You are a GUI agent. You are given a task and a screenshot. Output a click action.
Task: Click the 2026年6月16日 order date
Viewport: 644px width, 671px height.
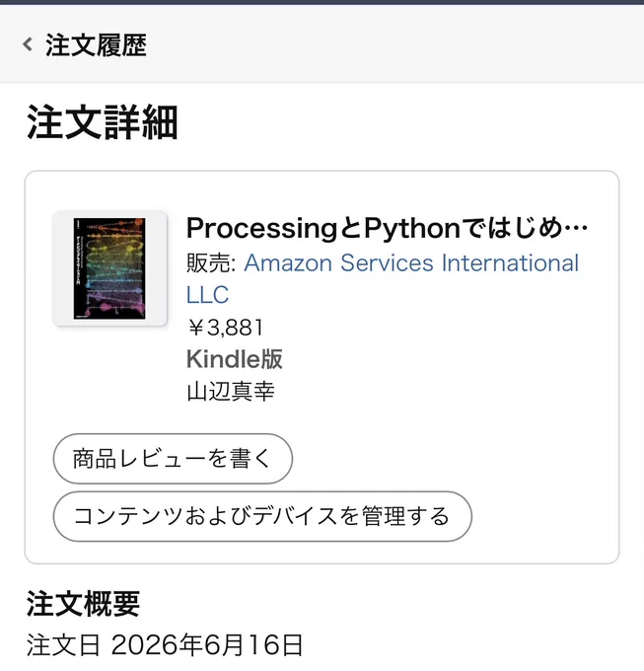[x=207, y=645]
